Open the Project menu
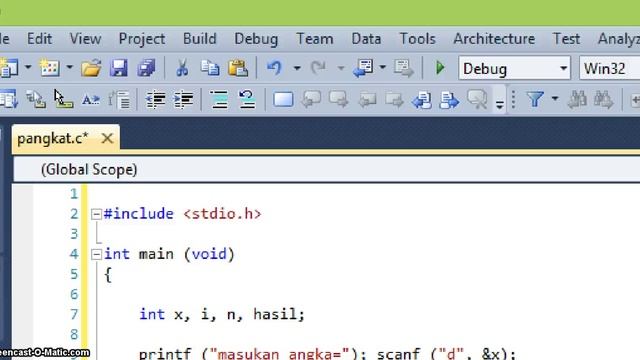Image resolution: width=640 pixels, height=360 pixels. click(142, 39)
